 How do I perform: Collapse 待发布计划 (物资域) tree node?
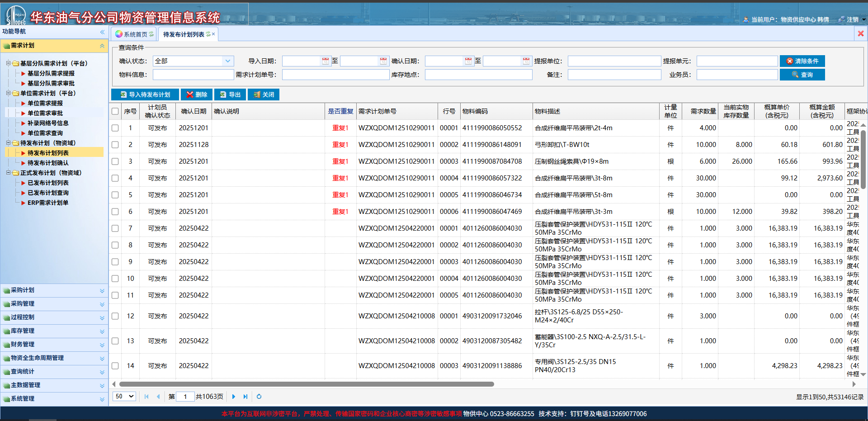pyautogui.click(x=8, y=143)
